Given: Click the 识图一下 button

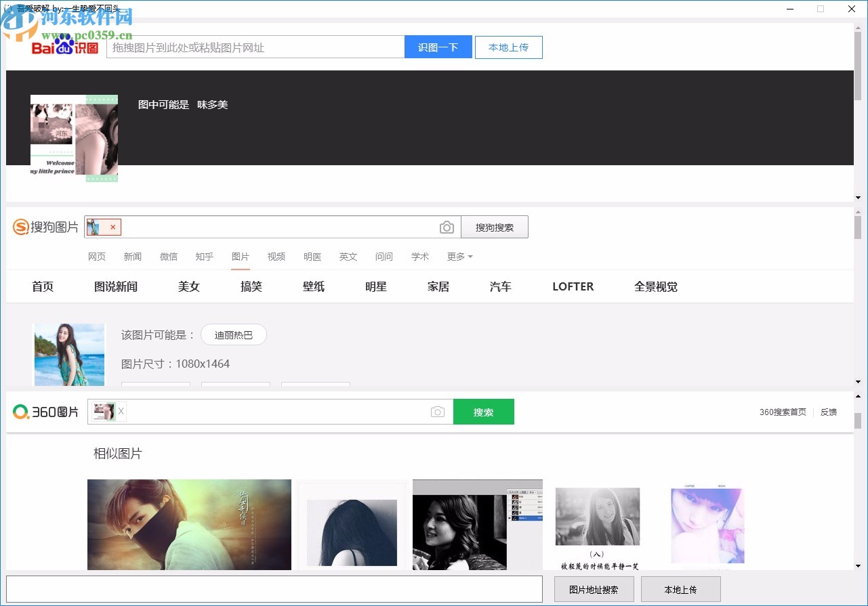Looking at the screenshot, I should (x=438, y=47).
